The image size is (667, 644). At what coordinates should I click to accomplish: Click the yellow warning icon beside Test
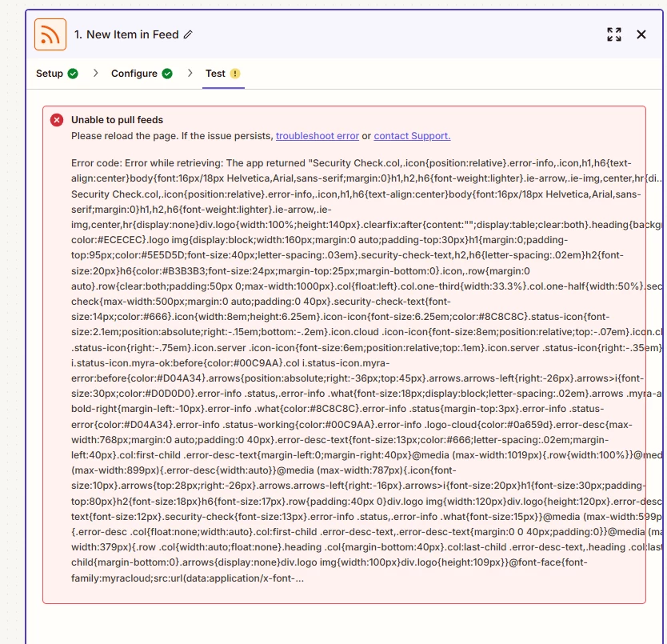tap(235, 74)
